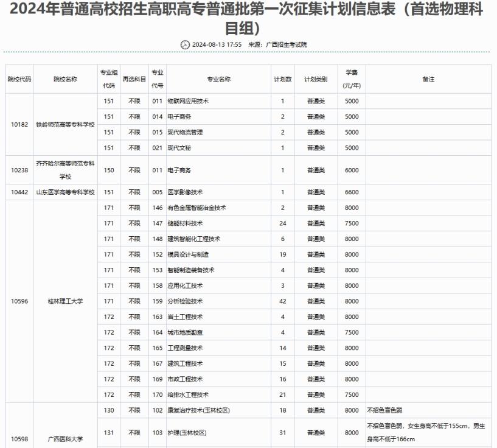The image size is (497, 448).
Task: Select the 物联网应用技术 major cell
Action: click(188, 101)
